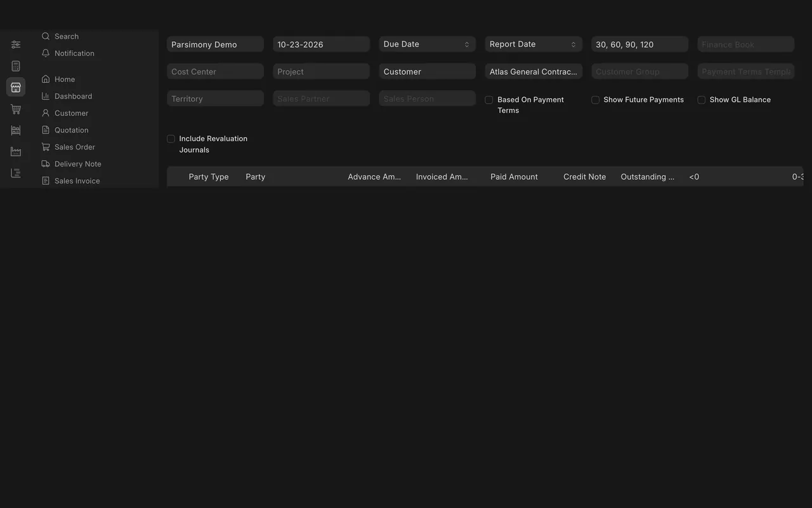Open the Due Date dropdown
The image size is (812, 508).
point(428,44)
